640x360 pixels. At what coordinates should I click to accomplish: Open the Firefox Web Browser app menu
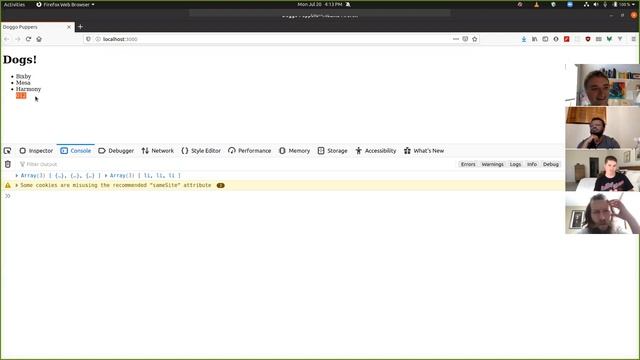tap(65, 4)
